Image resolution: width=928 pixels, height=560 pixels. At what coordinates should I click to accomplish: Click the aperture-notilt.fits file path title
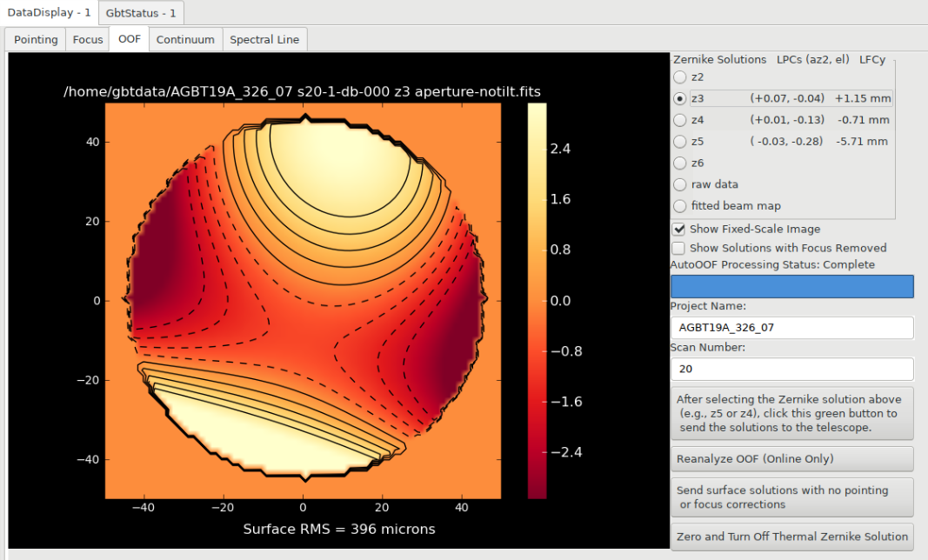click(x=302, y=92)
